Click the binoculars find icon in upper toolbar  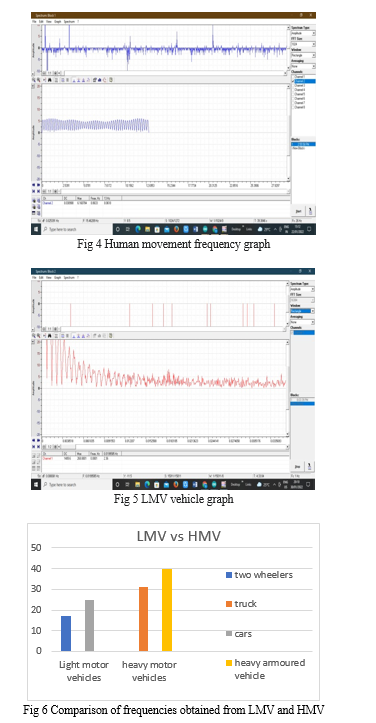[x=49, y=80]
